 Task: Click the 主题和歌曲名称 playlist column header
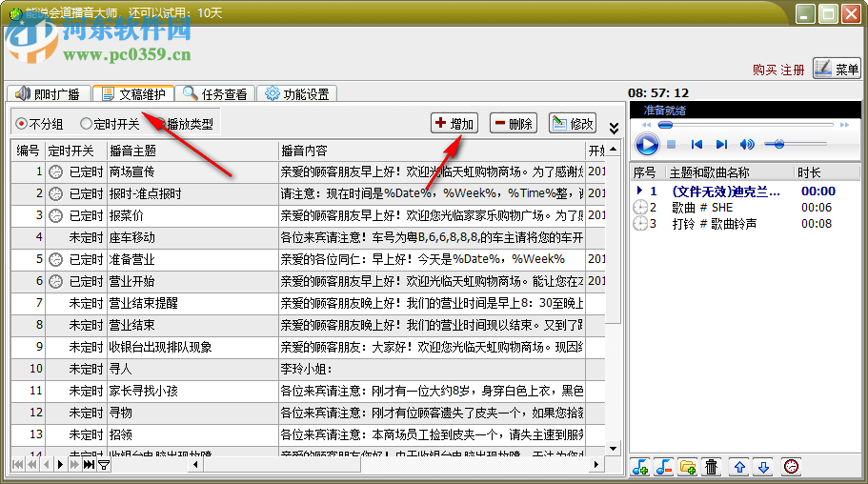[x=730, y=172]
